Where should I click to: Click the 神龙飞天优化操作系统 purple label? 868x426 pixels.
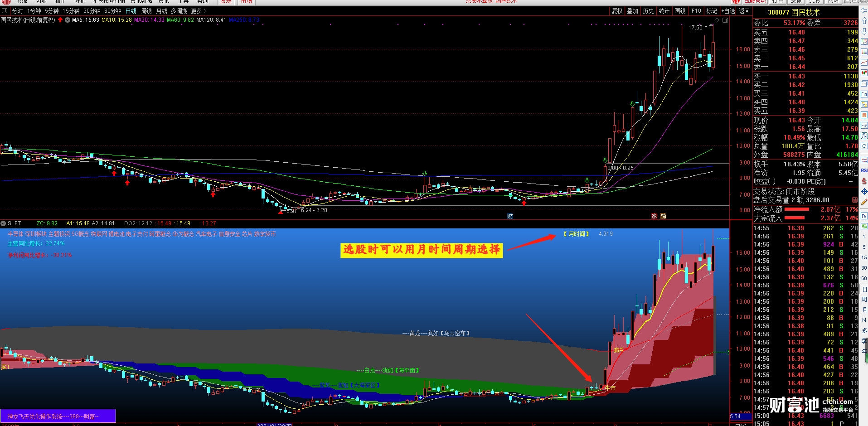[x=58, y=416]
